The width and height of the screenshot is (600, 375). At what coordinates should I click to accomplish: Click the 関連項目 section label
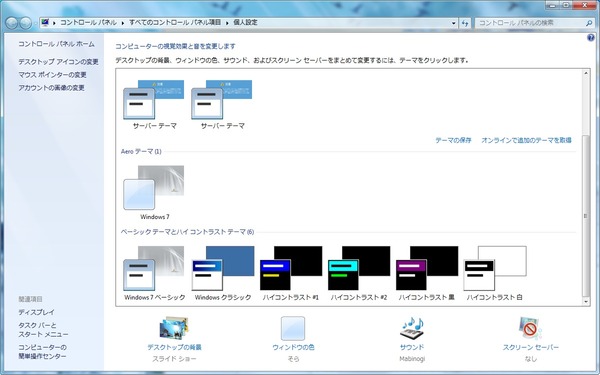click(x=30, y=299)
